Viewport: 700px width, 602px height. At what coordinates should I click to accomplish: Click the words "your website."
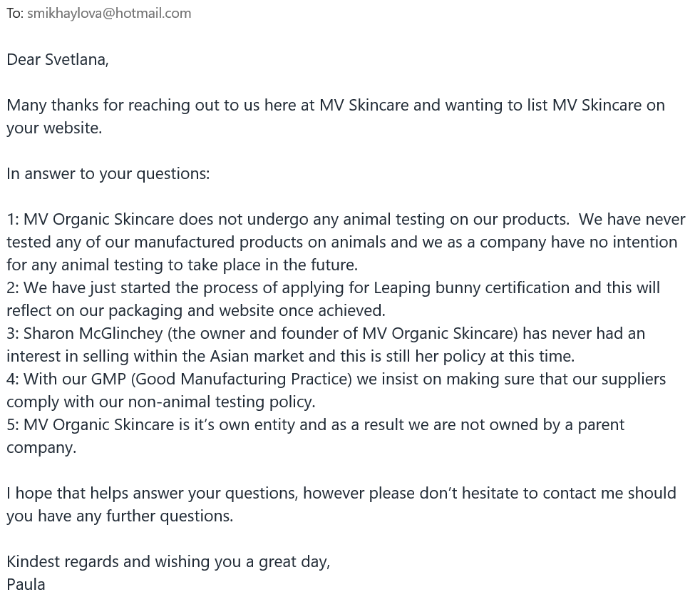click(x=54, y=128)
